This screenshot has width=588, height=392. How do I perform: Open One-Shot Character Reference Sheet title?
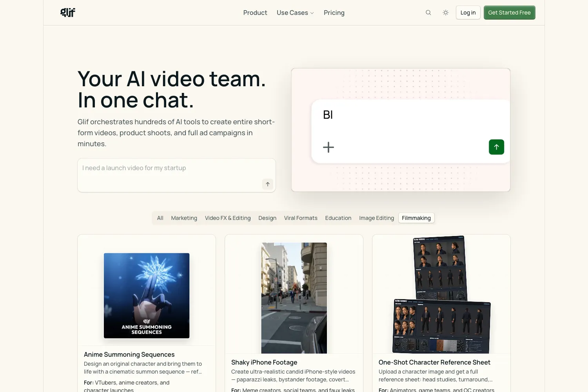point(434,362)
